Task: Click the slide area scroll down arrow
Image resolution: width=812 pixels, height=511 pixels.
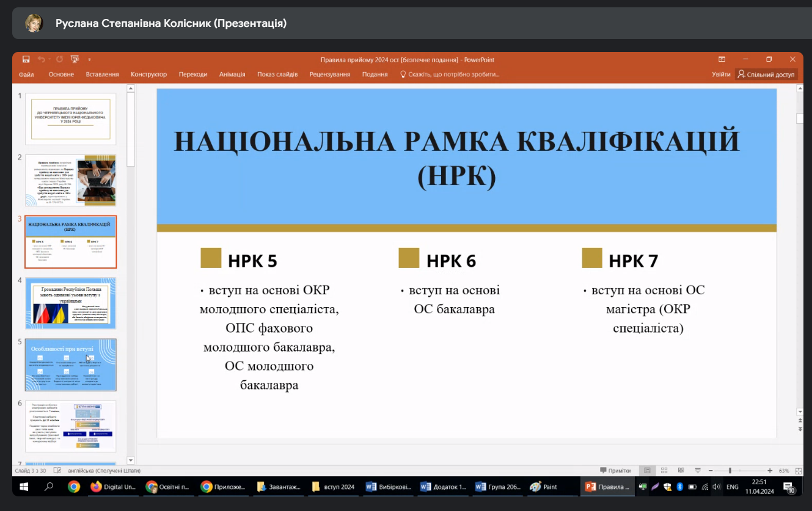Action: [800, 412]
